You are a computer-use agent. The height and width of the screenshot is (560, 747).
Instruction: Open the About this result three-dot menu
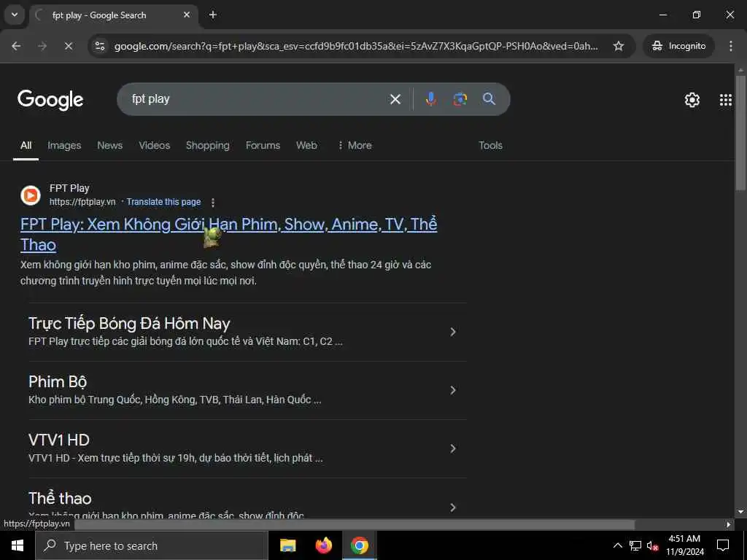(x=213, y=203)
